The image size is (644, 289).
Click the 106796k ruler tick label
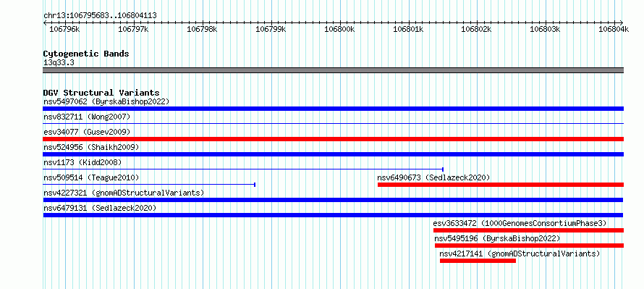point(64,29)
